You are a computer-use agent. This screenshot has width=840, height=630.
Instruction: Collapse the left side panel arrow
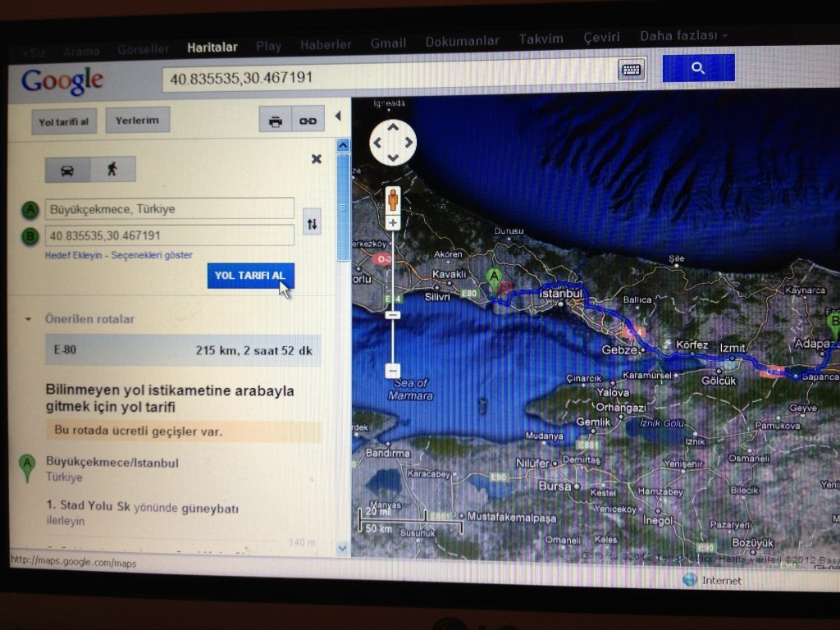point(337,116)
